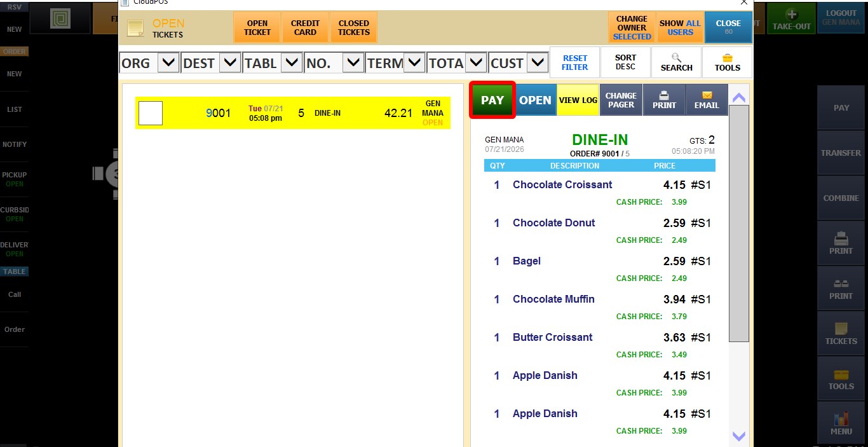Click RESET FILTER
The height and width of the screenshot is (447, 868).
coord(574,62)
